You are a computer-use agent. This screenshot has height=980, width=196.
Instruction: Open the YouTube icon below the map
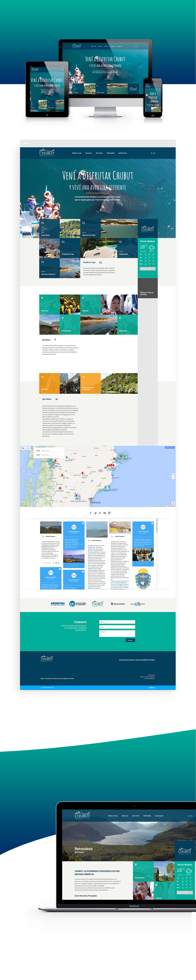(105, 513)
